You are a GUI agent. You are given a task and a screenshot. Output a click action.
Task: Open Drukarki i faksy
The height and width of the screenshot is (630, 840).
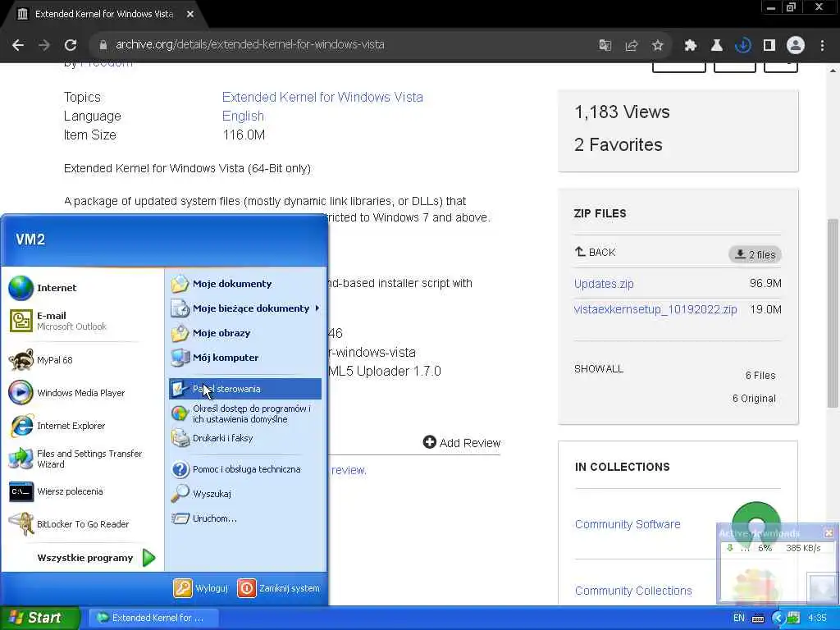[244, 438]
